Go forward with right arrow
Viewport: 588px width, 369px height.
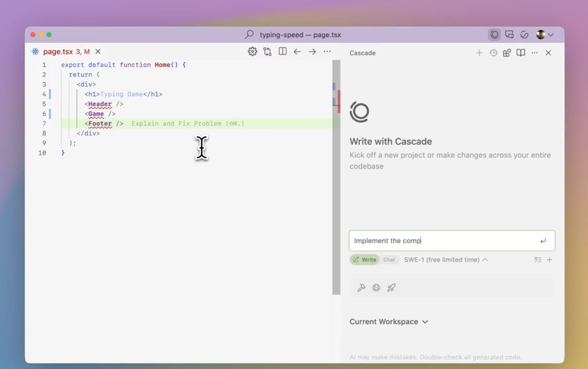(x=312, y=52)
